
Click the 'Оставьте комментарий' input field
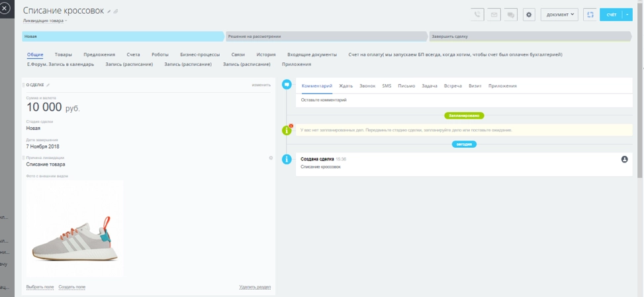(x=457, y=100)
